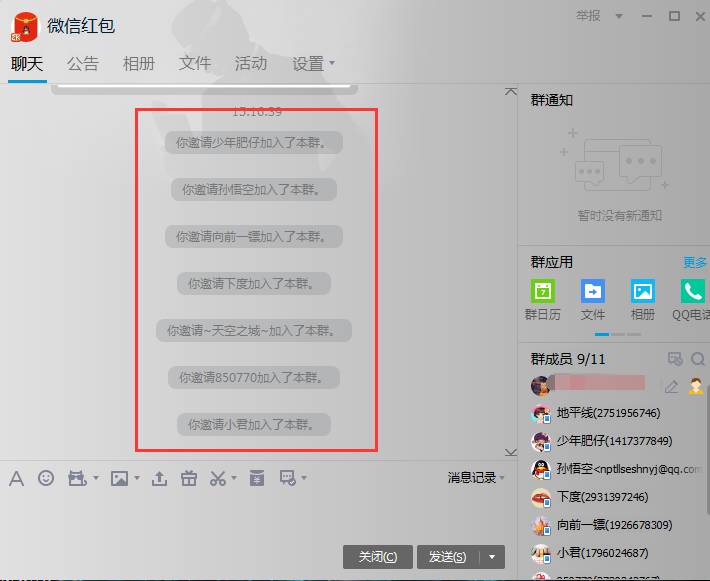Viewport: 710px width, 581px height.
Task: Switch to the 活动 tab
Action: tap(250, 64)
